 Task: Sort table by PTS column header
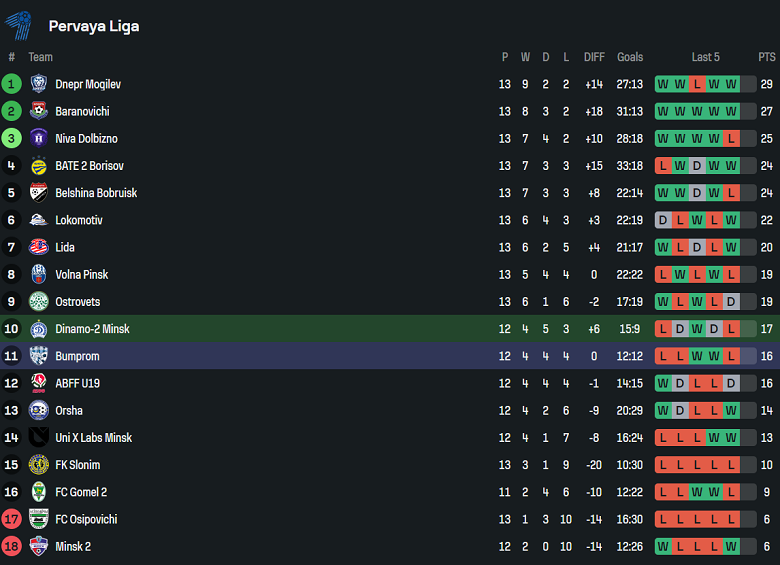coord(767,57)
